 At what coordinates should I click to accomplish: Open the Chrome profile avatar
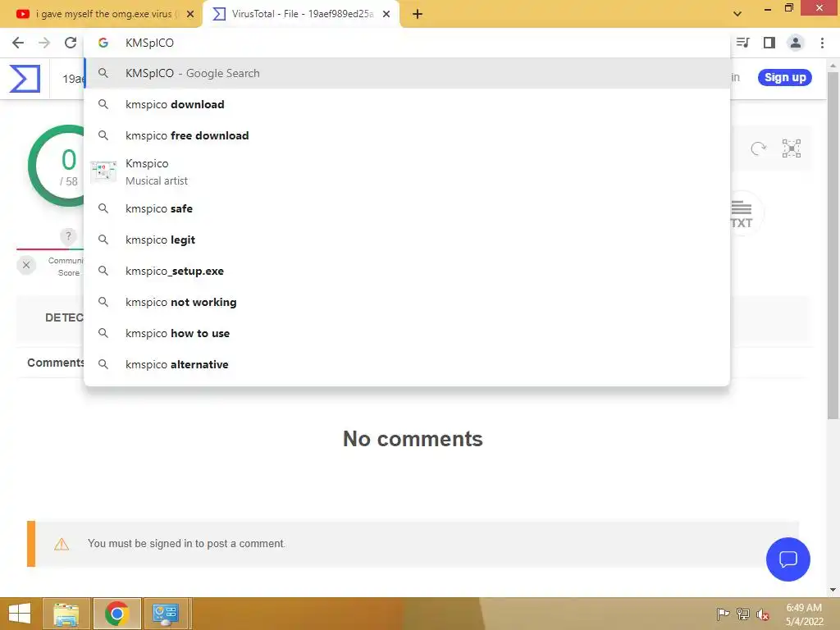click(x=796, y=43)
